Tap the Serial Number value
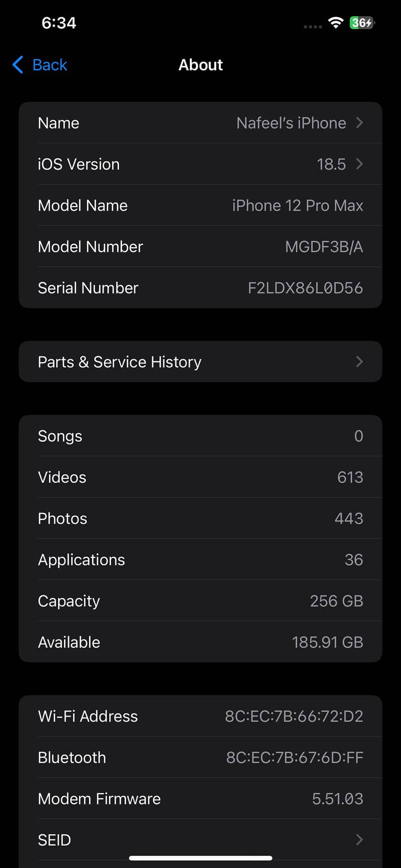Image resolution: width=401 pixels, height=868 pixels. coord(305,288)
